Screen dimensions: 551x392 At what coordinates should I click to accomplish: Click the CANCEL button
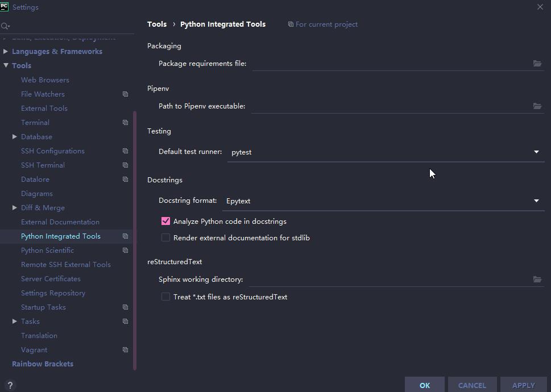click(472, 385)
